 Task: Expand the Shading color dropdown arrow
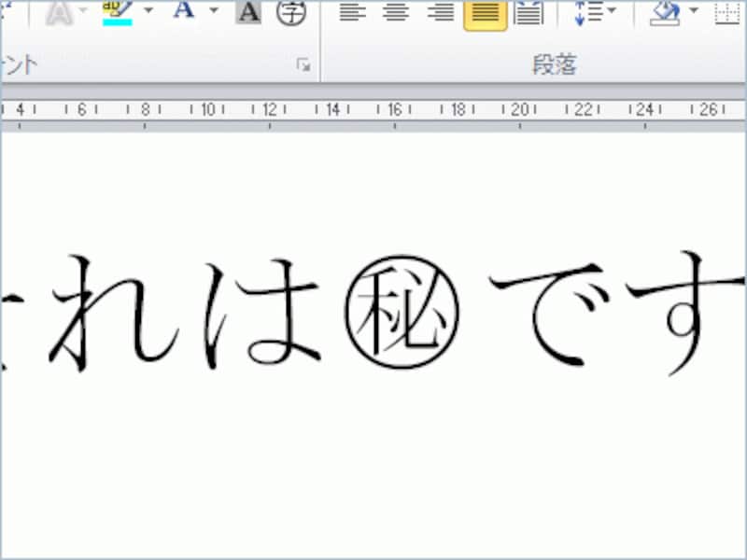click(693, 12)
